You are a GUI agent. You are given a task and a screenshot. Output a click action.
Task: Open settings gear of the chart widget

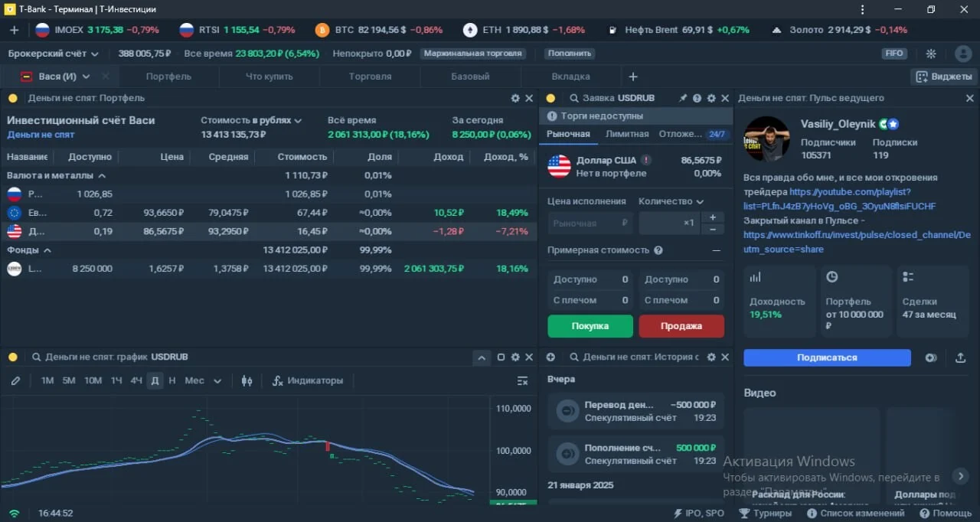[515, 357]
